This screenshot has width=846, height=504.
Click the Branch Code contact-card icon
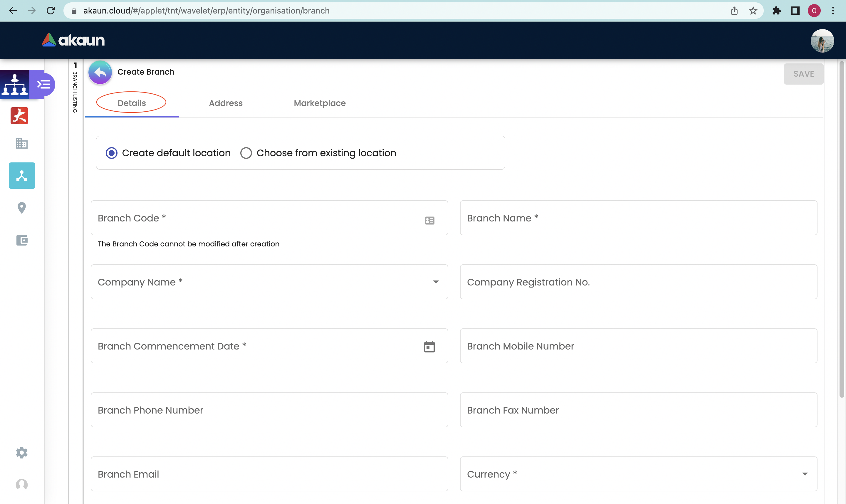(x=429, y=220)
